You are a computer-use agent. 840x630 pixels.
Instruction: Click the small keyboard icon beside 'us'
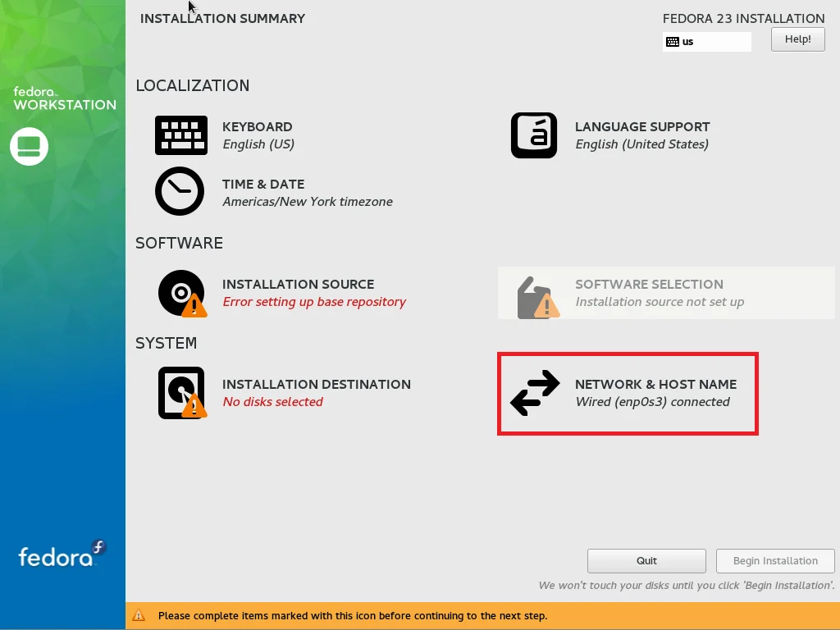(x=673, y=42)
